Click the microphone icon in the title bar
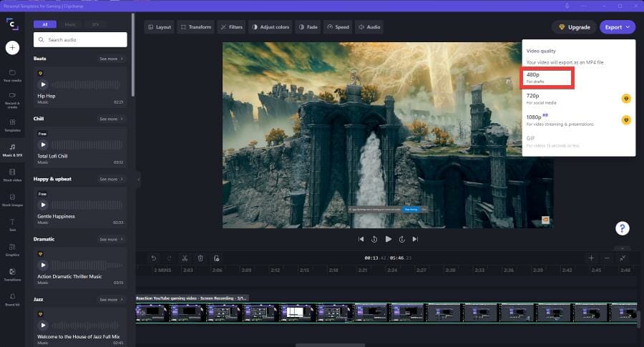The height and width of the screenshot is (347, 644). point(567,6)
